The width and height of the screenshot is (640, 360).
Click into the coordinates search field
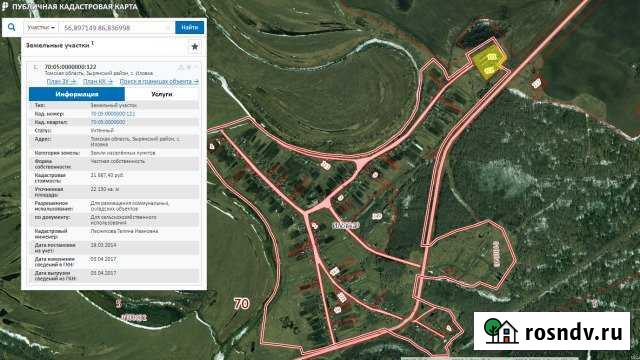(116, 27)
